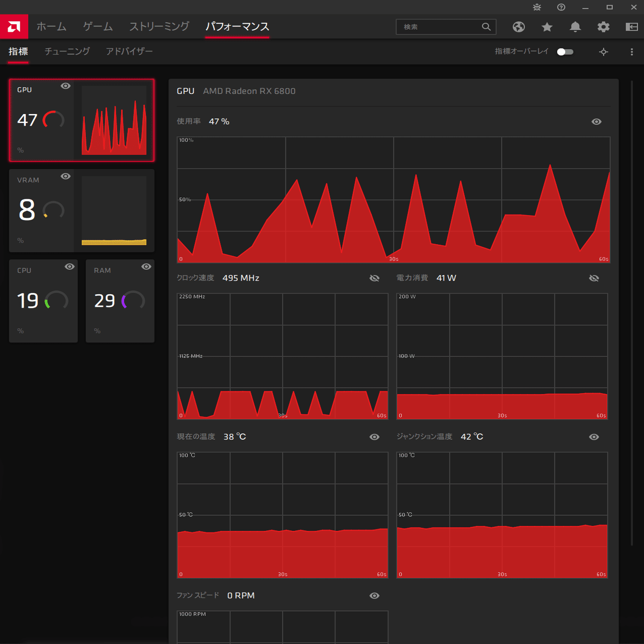
Task: Select the CPU metrics card
Action: pos(43,301)
